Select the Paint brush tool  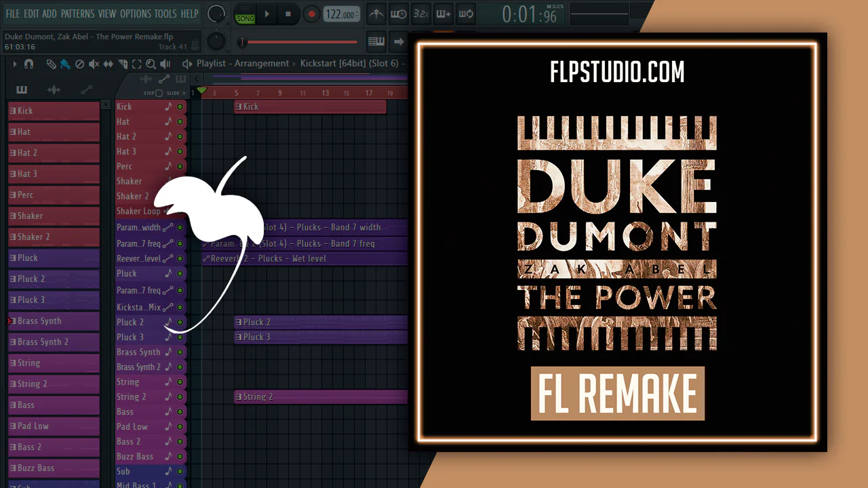coord(65,64)
